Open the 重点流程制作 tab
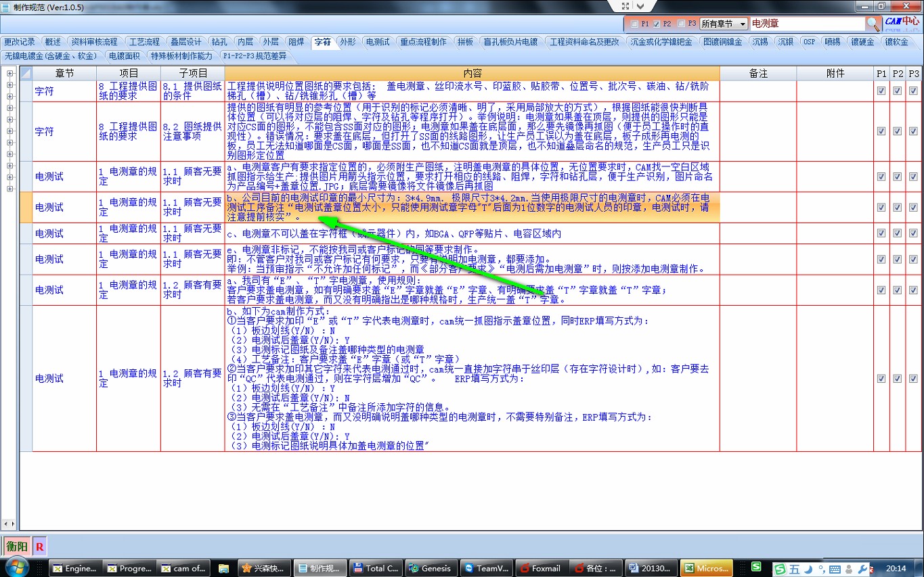 coord(423,42)
